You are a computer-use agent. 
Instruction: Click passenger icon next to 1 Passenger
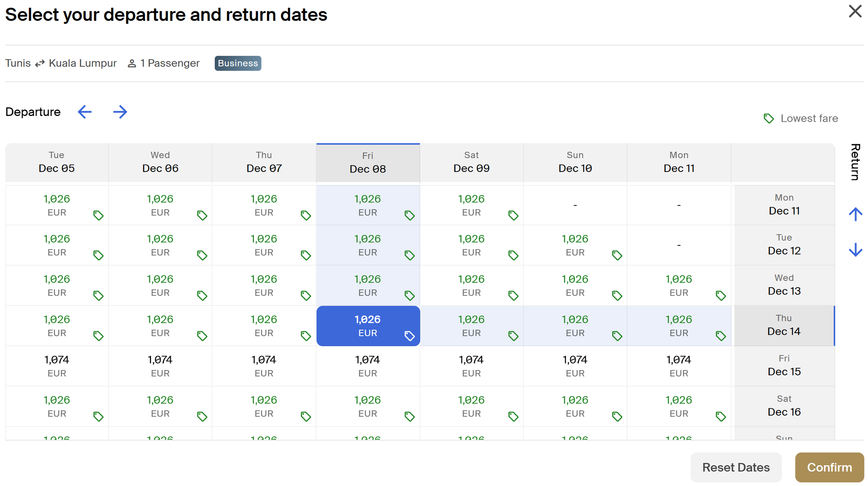click(x=132, y=64)
